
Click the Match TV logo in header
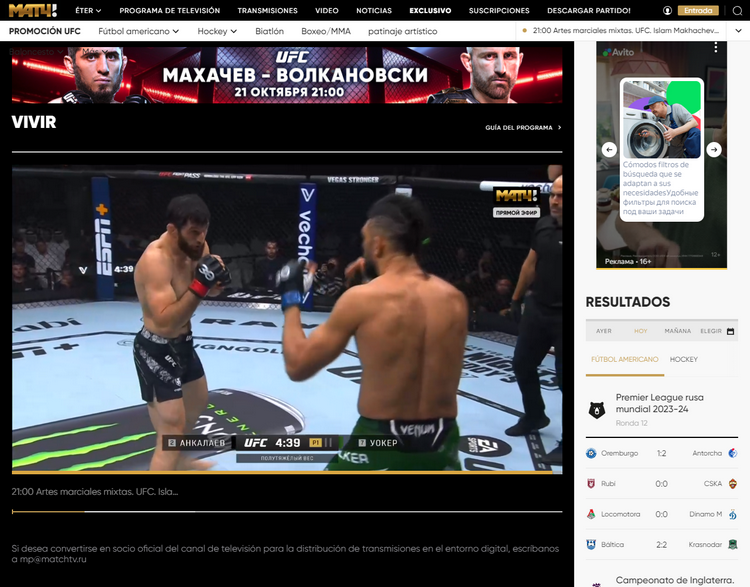click(x=33, y=10)
